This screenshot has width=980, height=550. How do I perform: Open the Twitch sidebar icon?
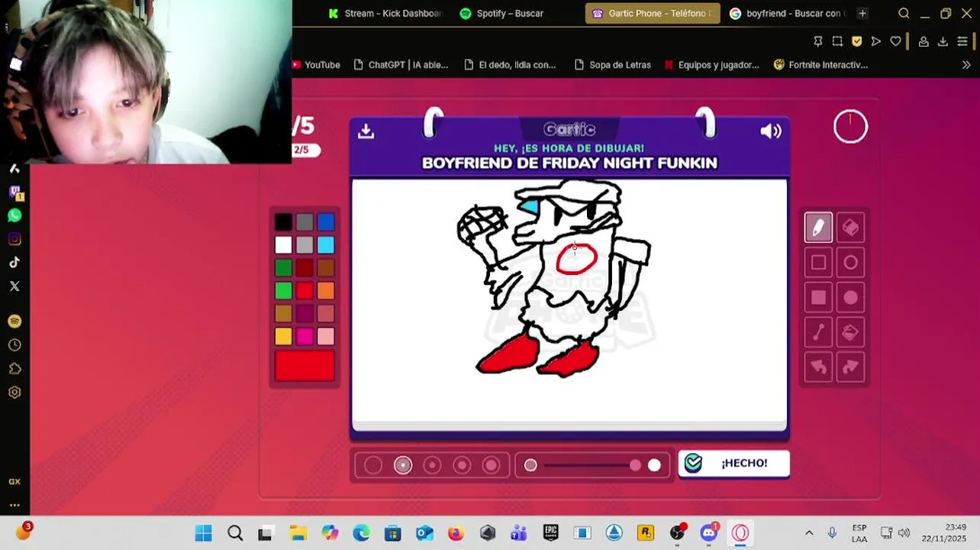pyautogui.click(x=15, y=192)
